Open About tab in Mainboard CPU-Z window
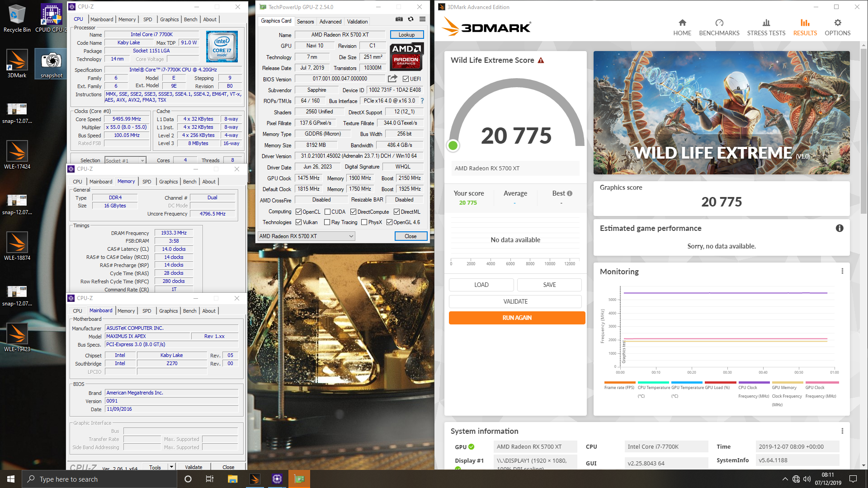Image resolution: width=868 pixels, height=488 pixels. click(209, 311)
